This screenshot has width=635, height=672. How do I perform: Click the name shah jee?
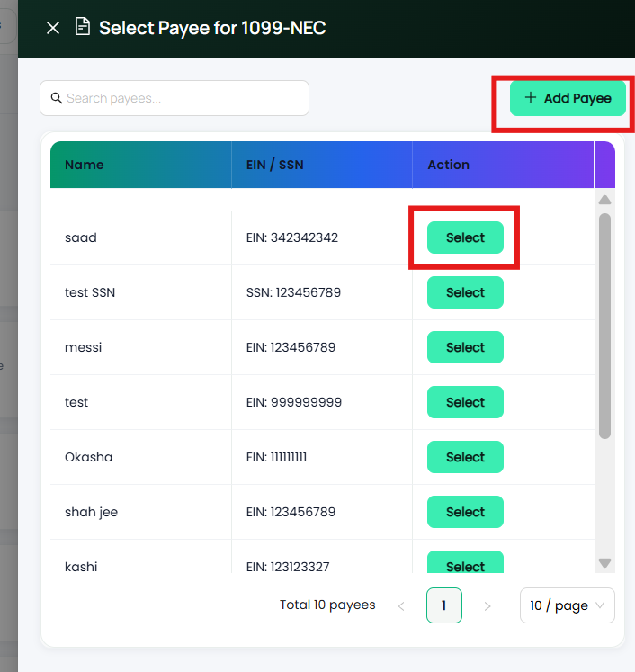[91, 513]
